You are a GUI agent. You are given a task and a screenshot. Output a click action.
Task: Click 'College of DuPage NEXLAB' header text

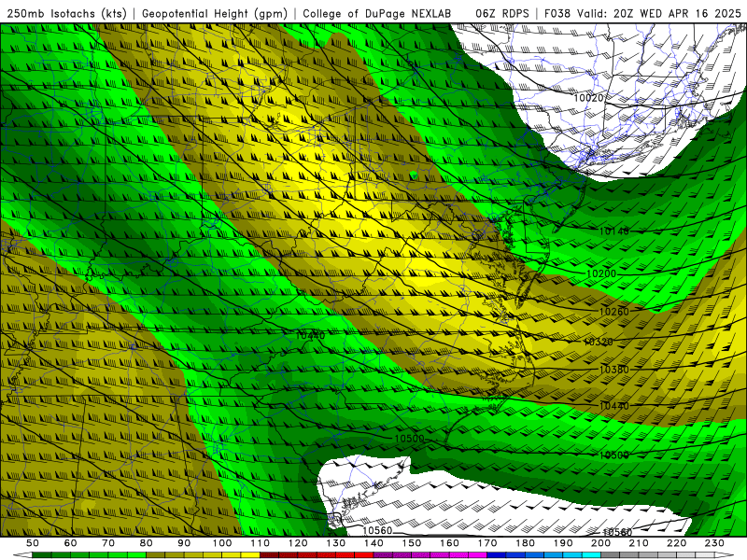(x=377, y=13)
